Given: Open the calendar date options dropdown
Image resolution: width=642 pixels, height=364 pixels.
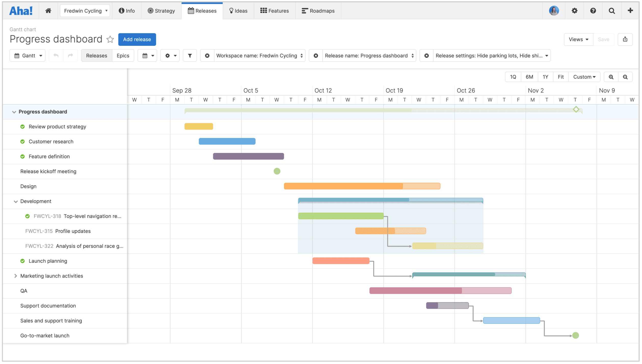Looking at the screenshot, I should pos(147,55).
